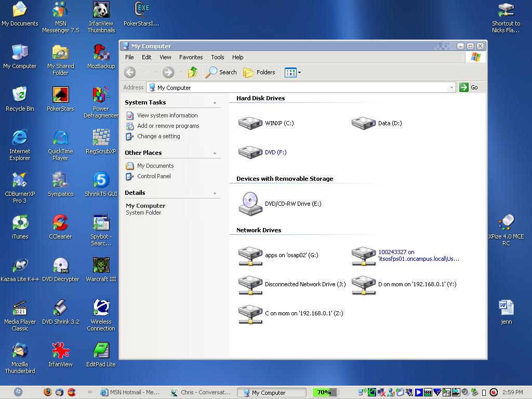The image size is (532, 399).
Task: Collapse the Details panel
Action: [215, 193]
